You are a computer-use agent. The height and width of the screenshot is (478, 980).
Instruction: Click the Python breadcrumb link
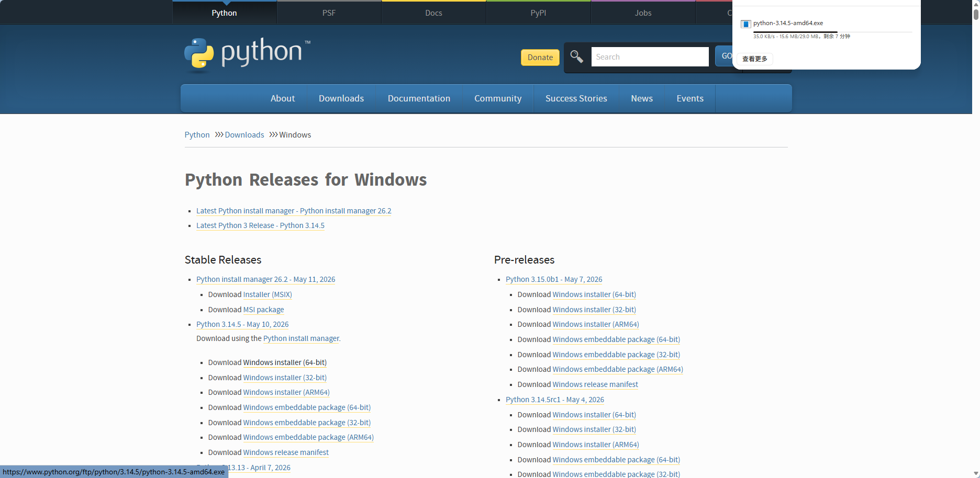pyautogui.click(x=197, y=135)
